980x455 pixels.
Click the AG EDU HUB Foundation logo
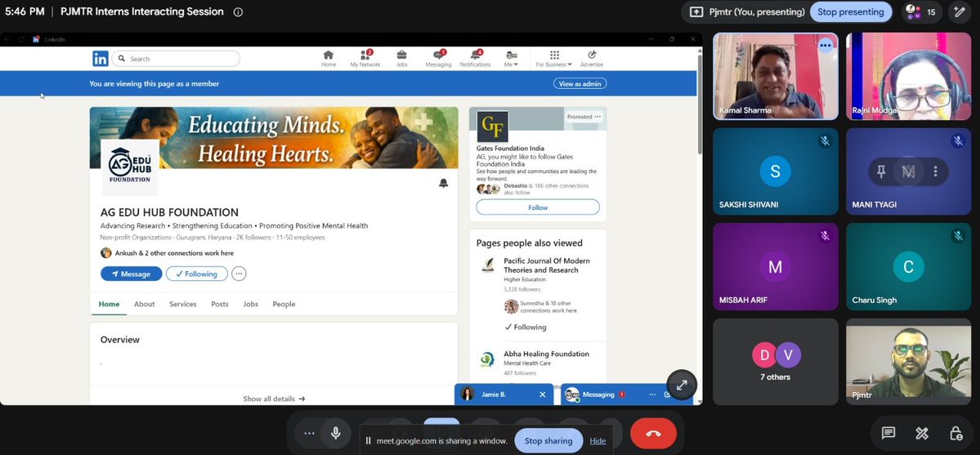pos(129,167)
